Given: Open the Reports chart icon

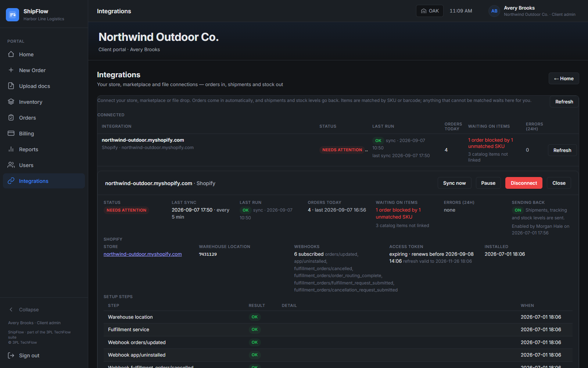Looking at the screenshot, I should coord(11,149).
